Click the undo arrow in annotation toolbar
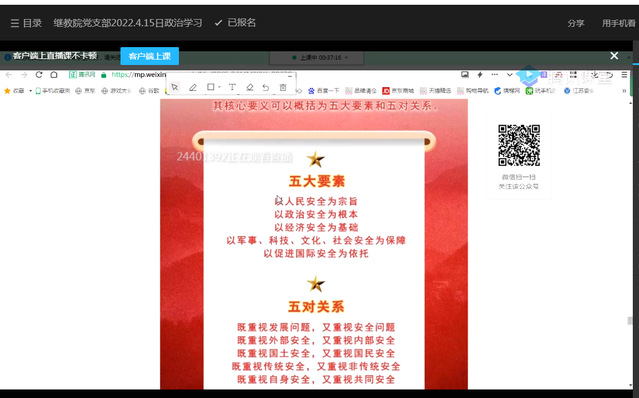 point(266,87)
